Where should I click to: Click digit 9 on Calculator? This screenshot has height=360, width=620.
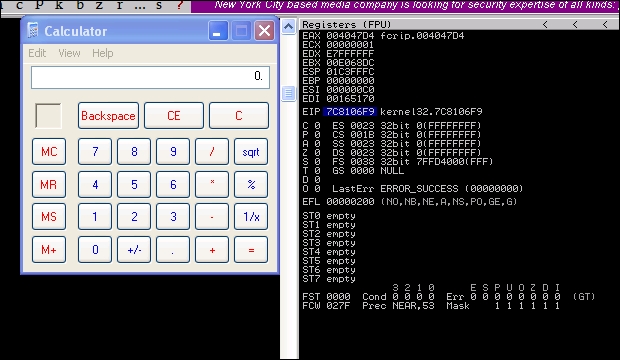coord(173,152)
